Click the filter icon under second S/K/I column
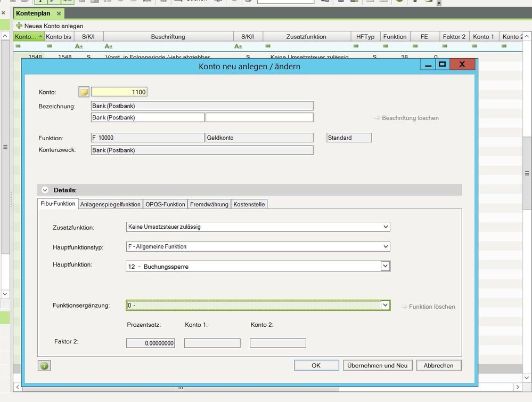Viewport: 532px width, 402px height. tap(238, 46)
